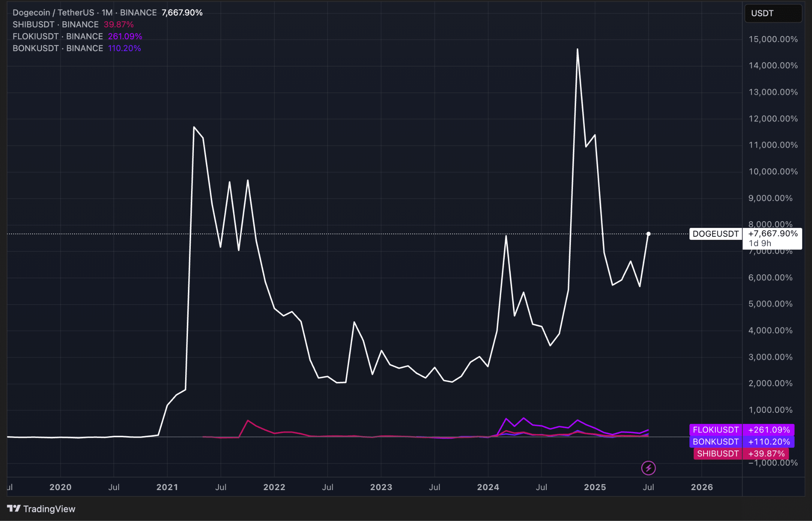Open the TradingView logo link
The height and width of the screenshot is (521, 812).
point(41,509)
